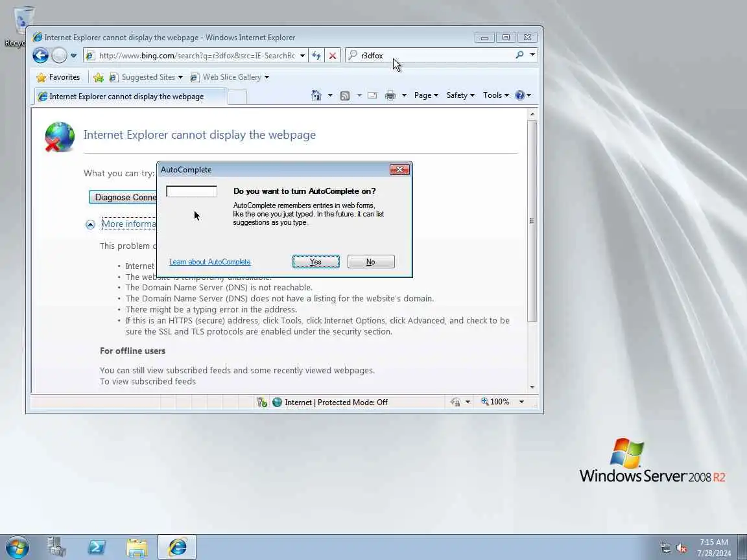Image resolution: width=747 pixels, height=560 pixels.
Task: Open the Favorites star button
Action: [58, 77]
